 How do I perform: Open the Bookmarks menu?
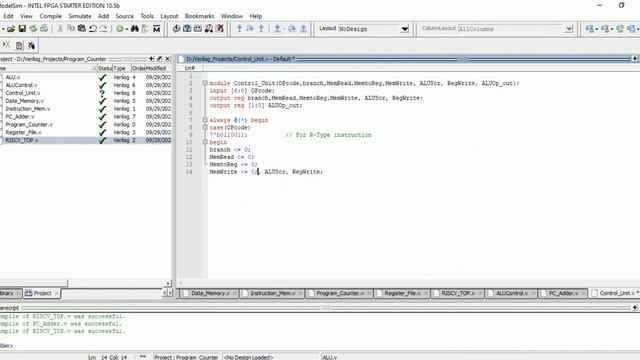tap(199, 16)
